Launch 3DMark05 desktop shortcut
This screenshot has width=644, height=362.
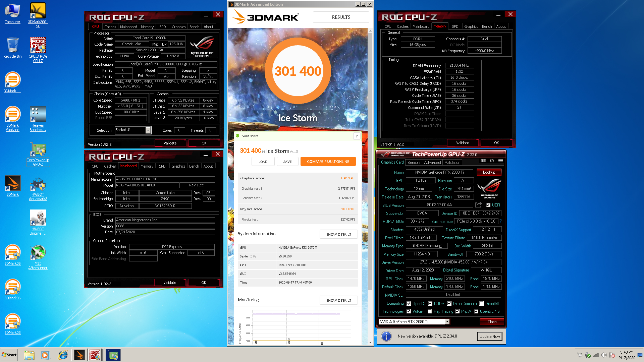click(12, 255)
